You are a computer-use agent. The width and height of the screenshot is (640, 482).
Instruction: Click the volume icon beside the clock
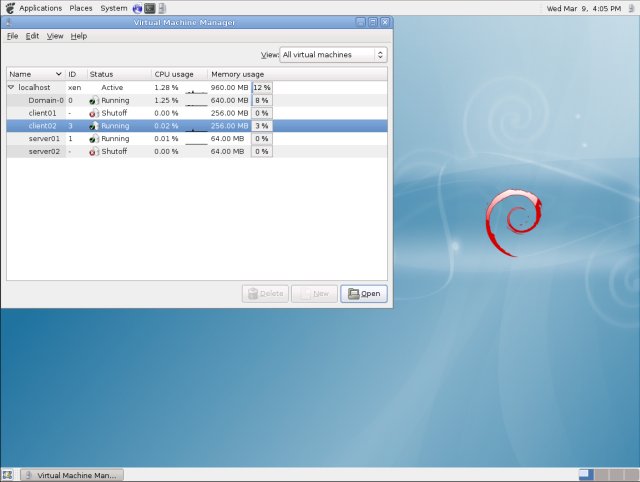point(631,8)
